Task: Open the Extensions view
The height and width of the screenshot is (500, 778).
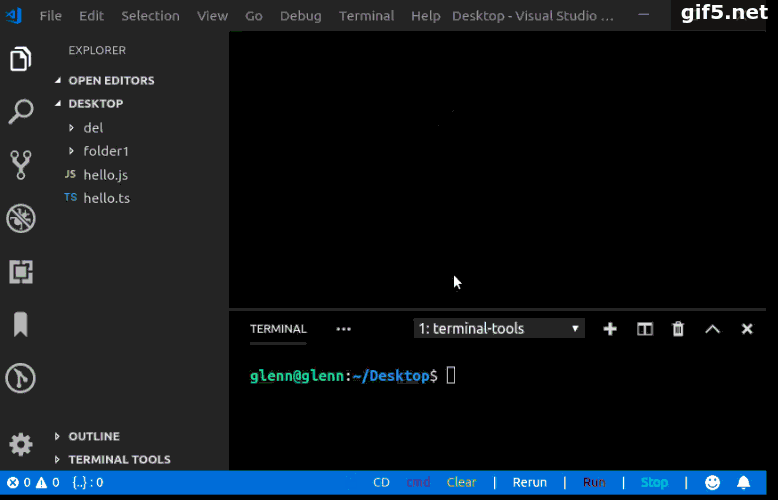Action: 21,272
